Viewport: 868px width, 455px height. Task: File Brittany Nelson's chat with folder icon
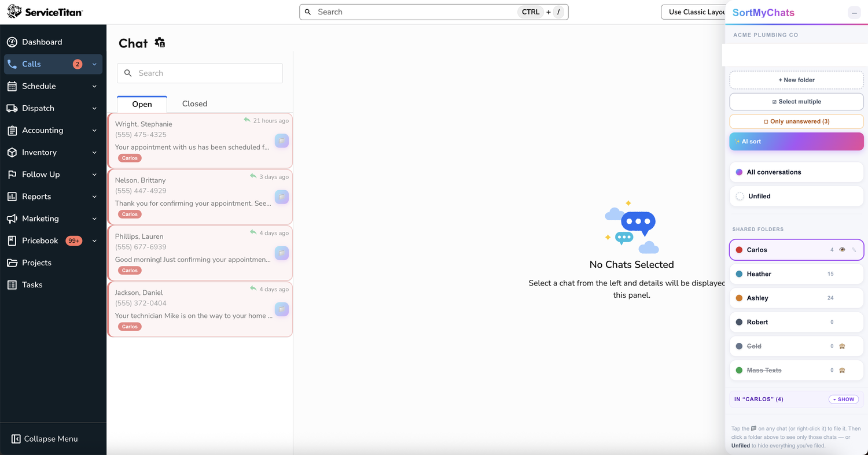(282, 197)
